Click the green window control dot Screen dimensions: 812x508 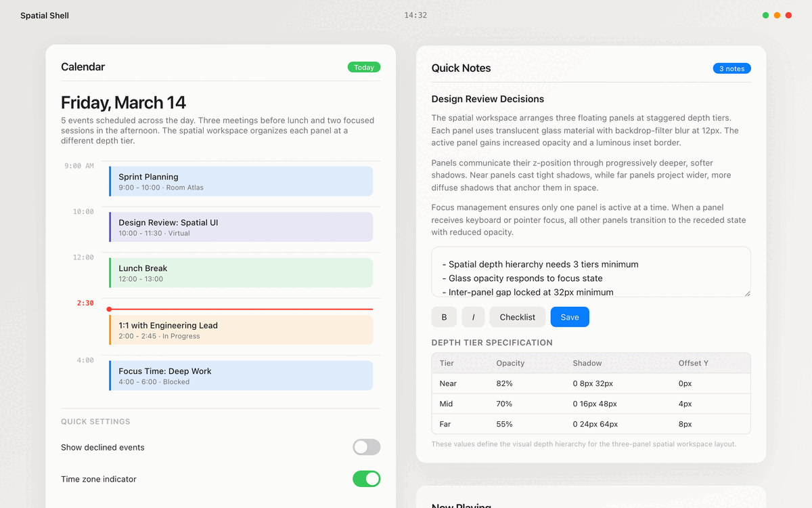[x=765, y=15]
